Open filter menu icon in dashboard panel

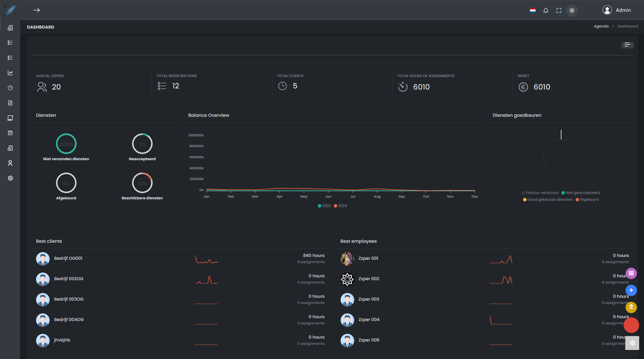point(627,45)
